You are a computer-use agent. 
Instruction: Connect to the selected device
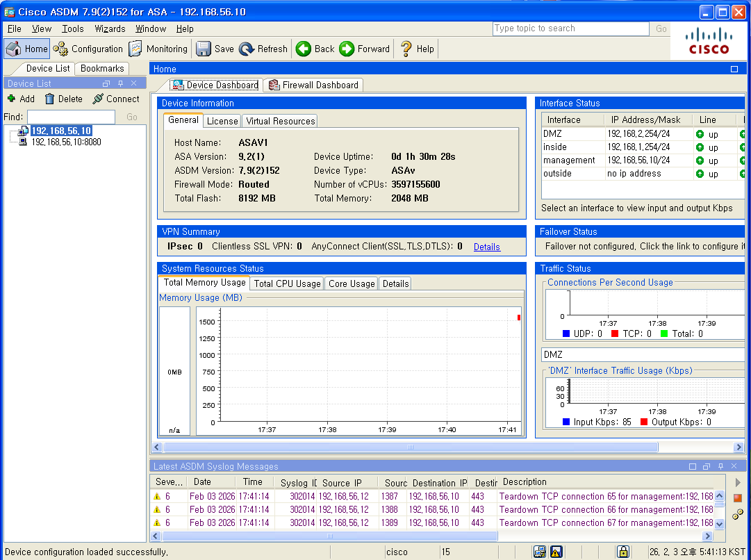(116, 99)
